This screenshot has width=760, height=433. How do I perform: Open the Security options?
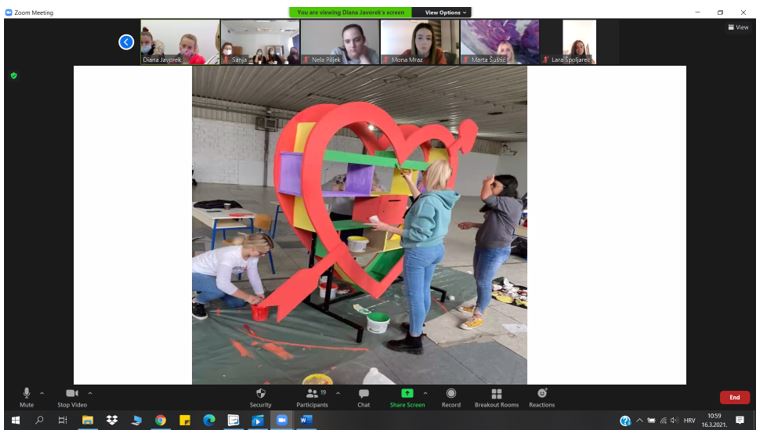click(x=260, y=395)
